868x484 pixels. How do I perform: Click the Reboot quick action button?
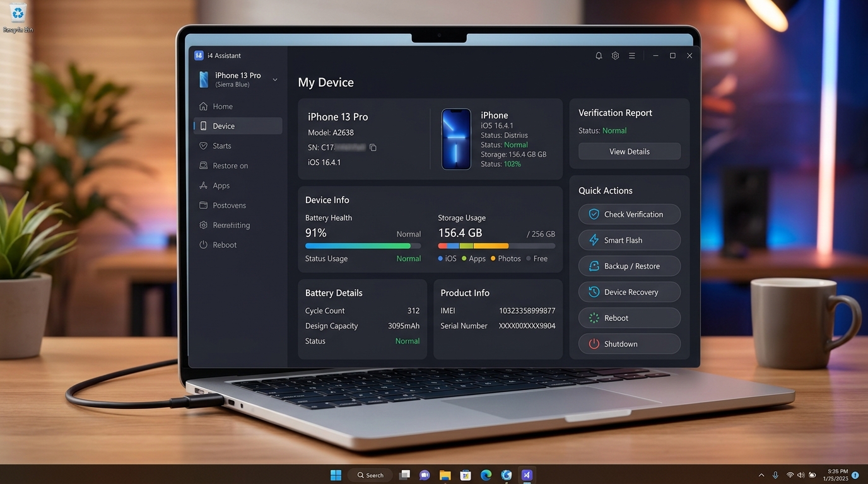[x=630, y=318]
